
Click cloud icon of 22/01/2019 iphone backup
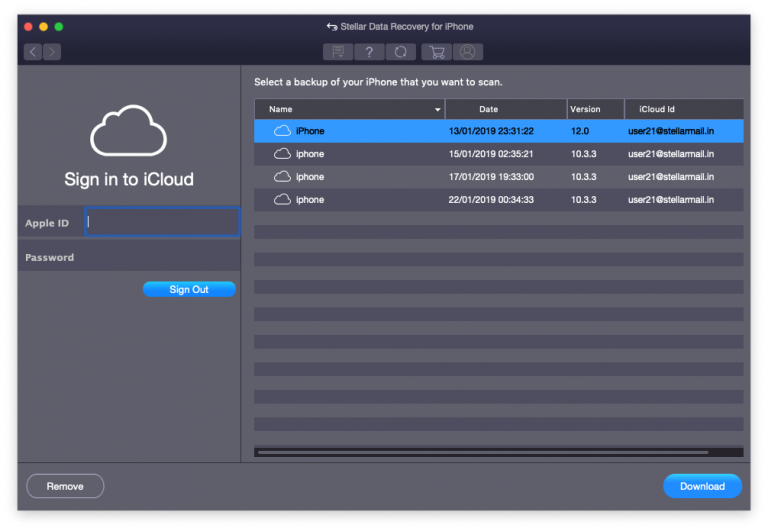click(x=282, y=200)
